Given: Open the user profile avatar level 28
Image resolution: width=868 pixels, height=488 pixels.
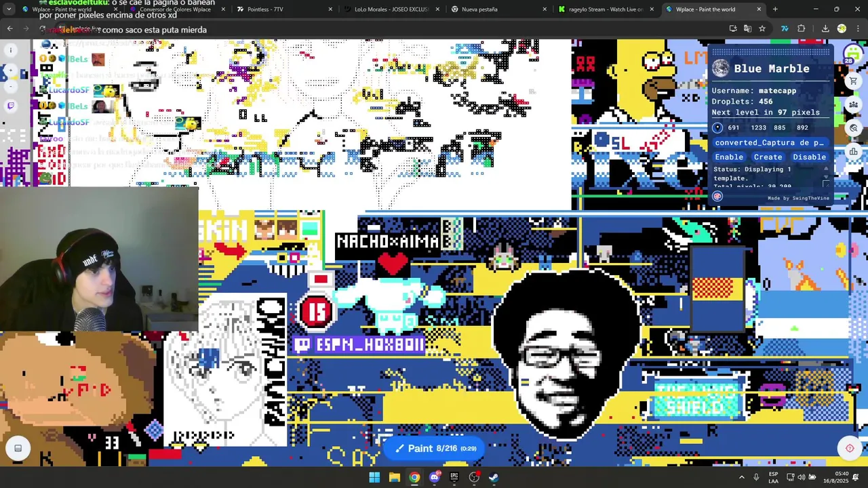Looking at the screenshot, I should pyautogui.click(x=852, y=53).
